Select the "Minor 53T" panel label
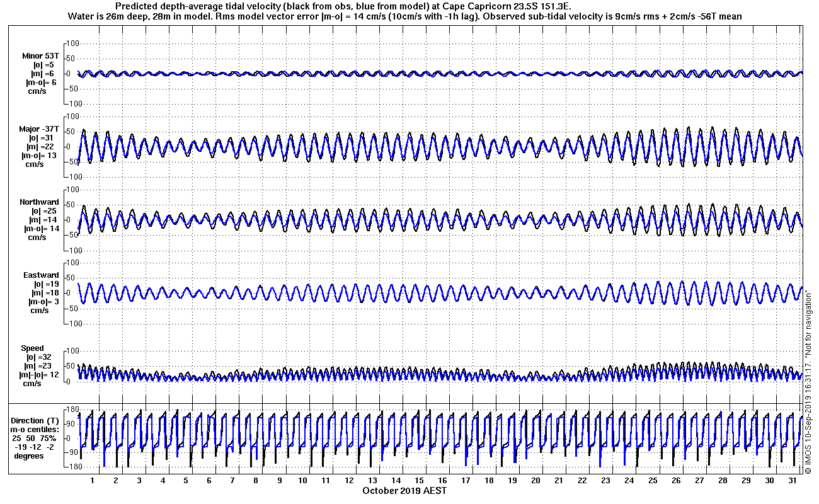 tap(41, 56)
